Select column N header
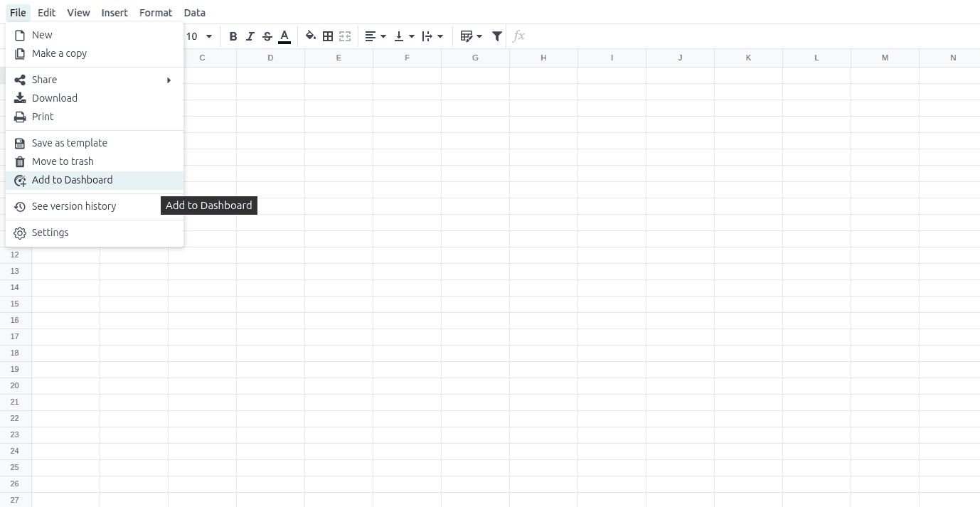The height and width of the screenshot is (507, 980). coord(949,58)
